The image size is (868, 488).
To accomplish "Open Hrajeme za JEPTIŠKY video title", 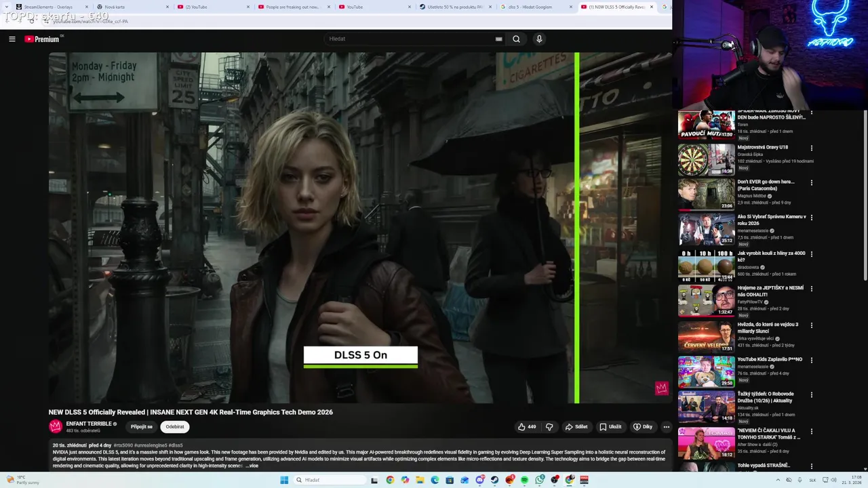I will click(x=770, y=291).
